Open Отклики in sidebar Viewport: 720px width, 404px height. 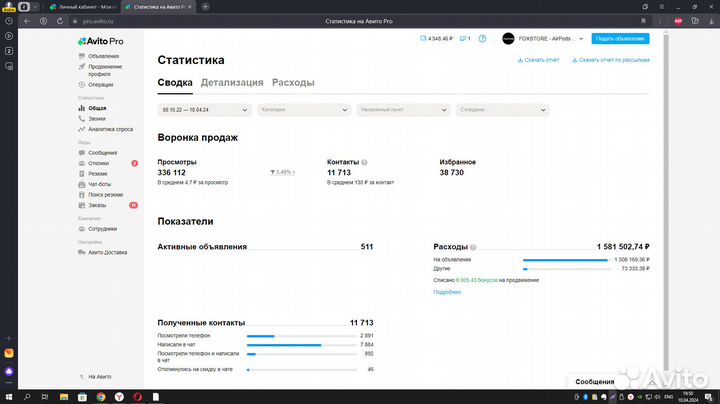98,163
